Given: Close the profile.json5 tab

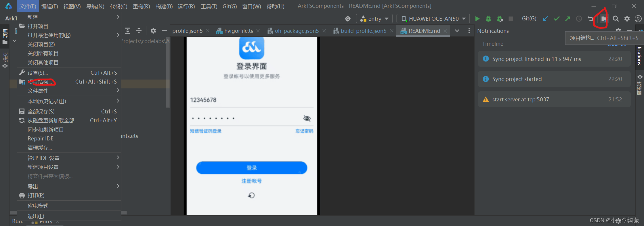Looking at the screenshot, I should click(208, 31).
